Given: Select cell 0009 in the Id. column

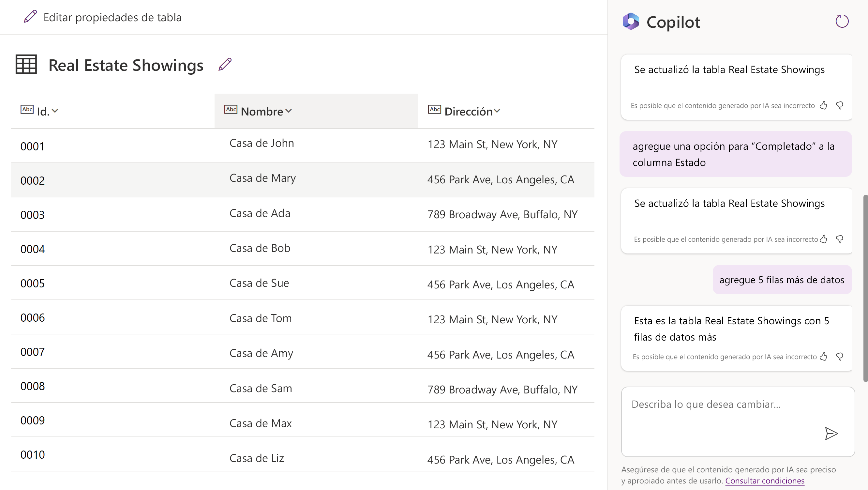Looking at the screenshot, I should pyautogui.click(x=32, y=420).
